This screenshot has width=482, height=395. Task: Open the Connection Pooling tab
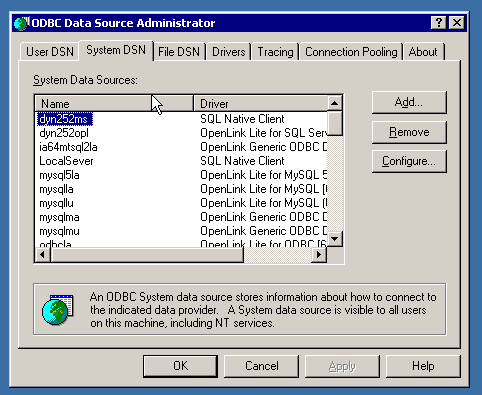(351, 52)
